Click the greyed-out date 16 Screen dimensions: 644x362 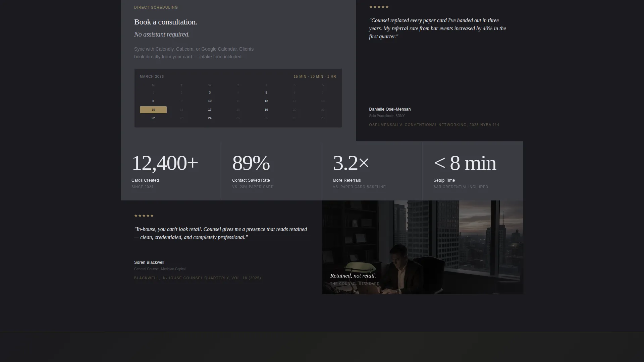coord(181,110)
